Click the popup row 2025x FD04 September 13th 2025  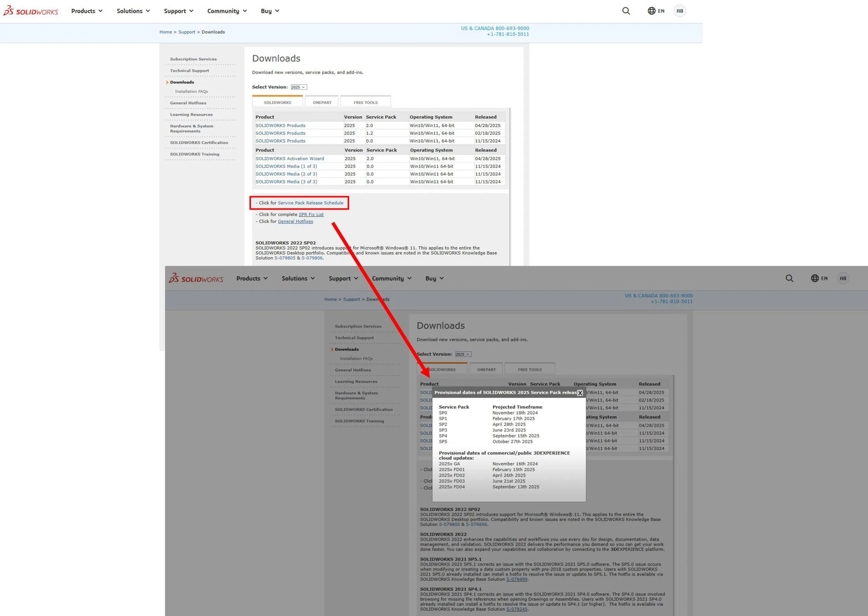489,487
